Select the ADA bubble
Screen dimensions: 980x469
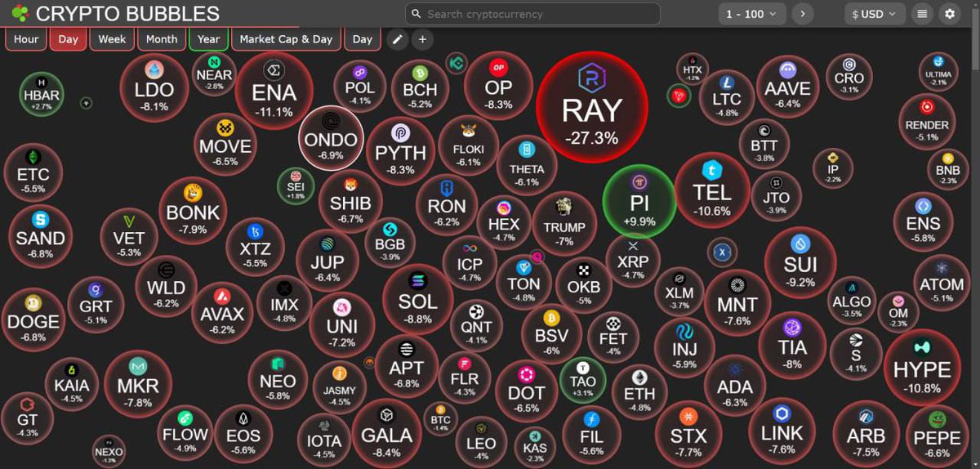pos(735,386)
